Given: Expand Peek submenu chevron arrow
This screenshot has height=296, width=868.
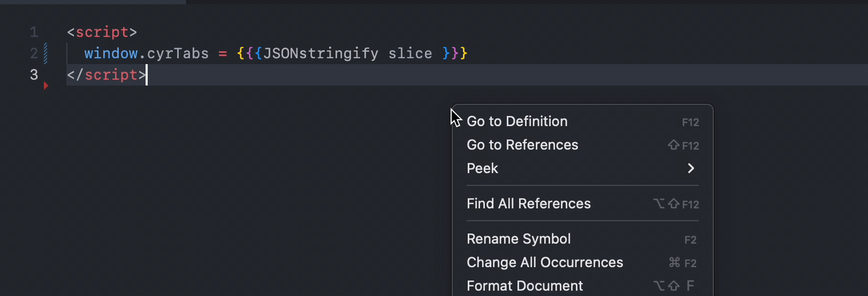Looking at the screenshot, I should click(691, 168).
